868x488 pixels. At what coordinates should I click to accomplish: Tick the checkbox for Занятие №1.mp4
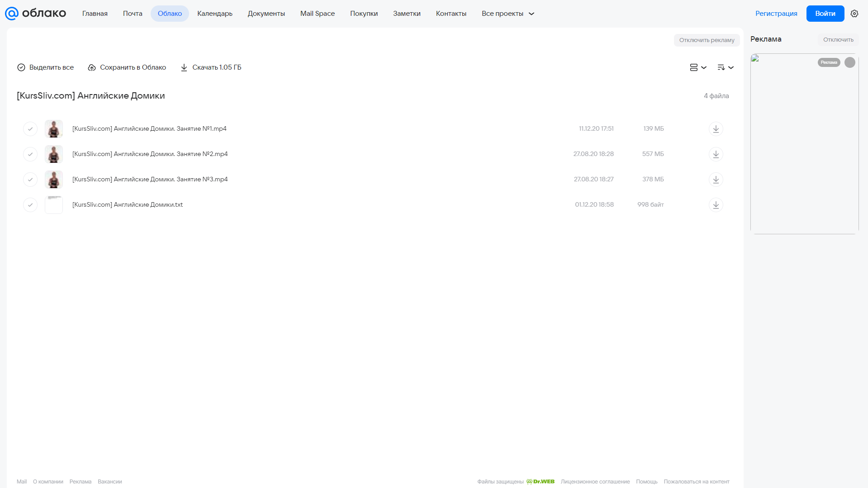[30, 129]
